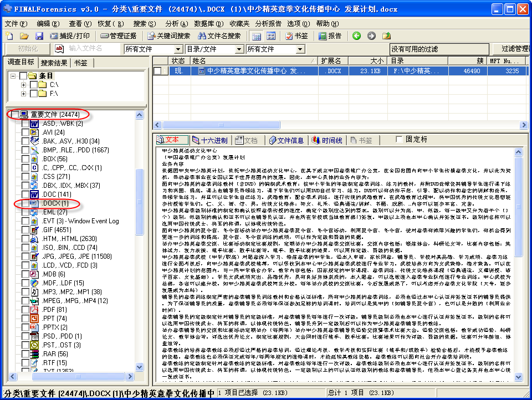
Task: Click text preview scroll down arrow
Action: 519,377
